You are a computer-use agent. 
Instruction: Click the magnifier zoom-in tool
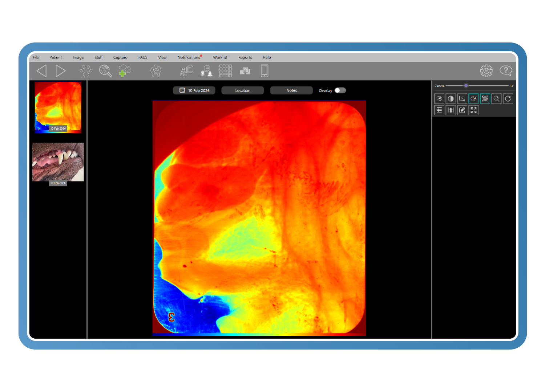point(496,99)
